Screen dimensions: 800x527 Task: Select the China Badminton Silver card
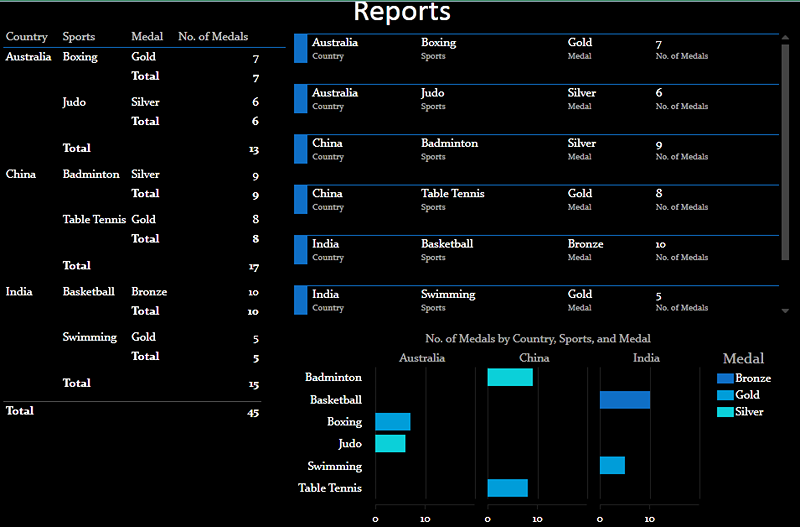click(x=537, y=149)
